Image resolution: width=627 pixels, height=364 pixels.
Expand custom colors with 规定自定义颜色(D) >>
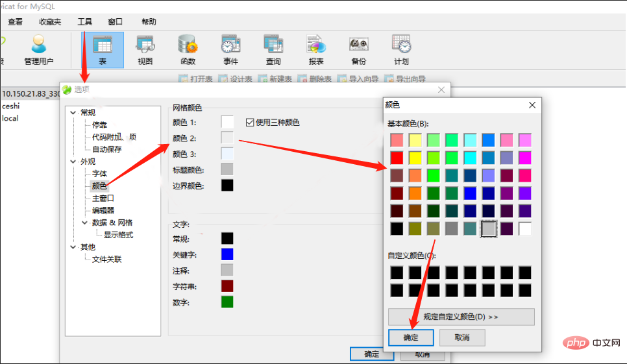tap(461, 317)
